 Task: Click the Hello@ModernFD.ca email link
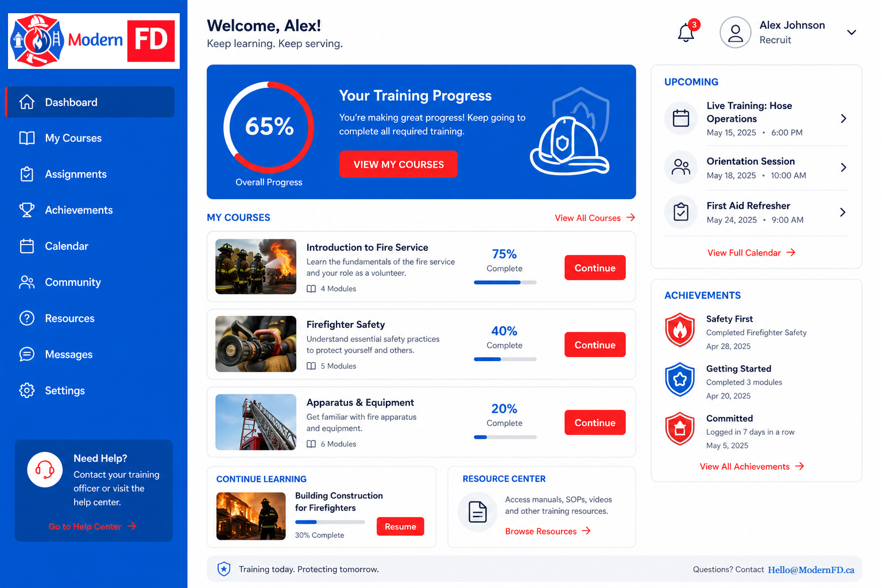[811, 570]
